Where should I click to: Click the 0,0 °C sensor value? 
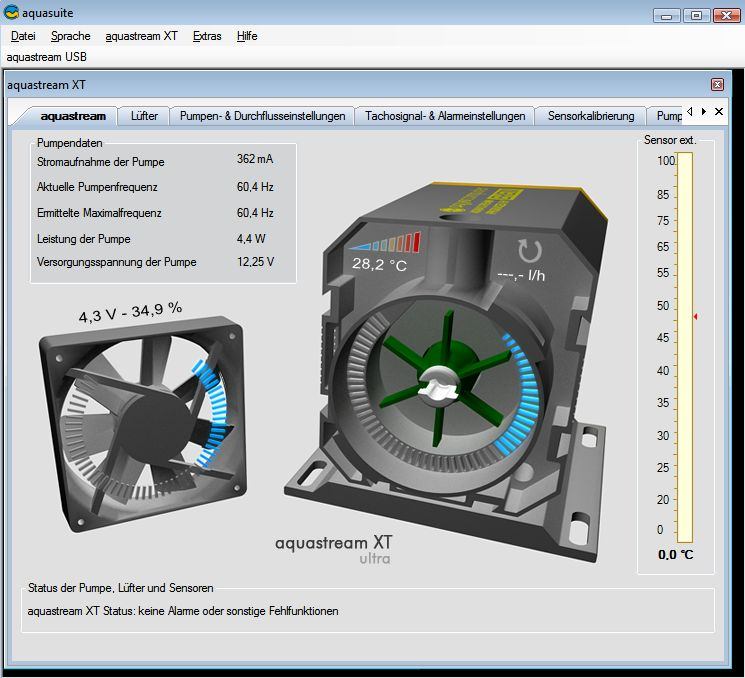click(676, 554)
